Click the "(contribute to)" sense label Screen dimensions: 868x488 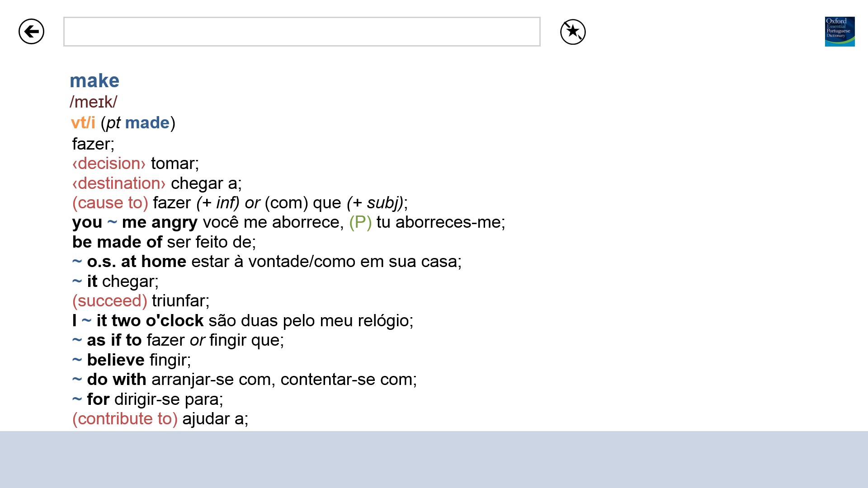[x=125, y=419]
